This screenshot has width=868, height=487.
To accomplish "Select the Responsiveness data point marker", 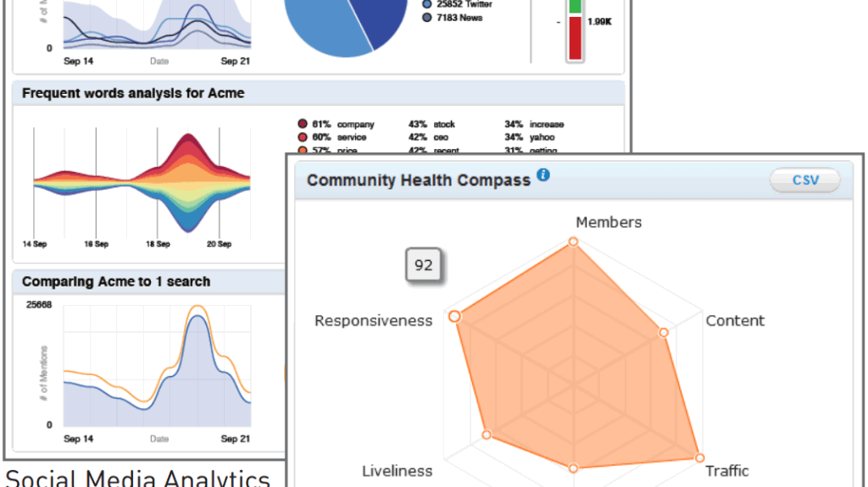I will click(454, 316).
